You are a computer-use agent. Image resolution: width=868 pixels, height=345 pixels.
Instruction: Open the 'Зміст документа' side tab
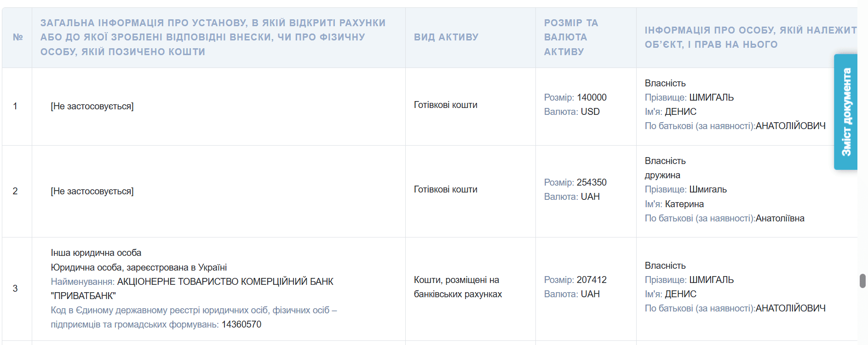click(x=845, y=112)
